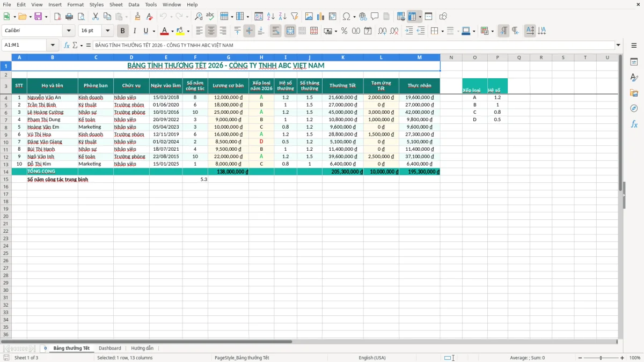644x362 pixels.
Task: Click the Define Print Area icon
Action: (x=401, y=17)
